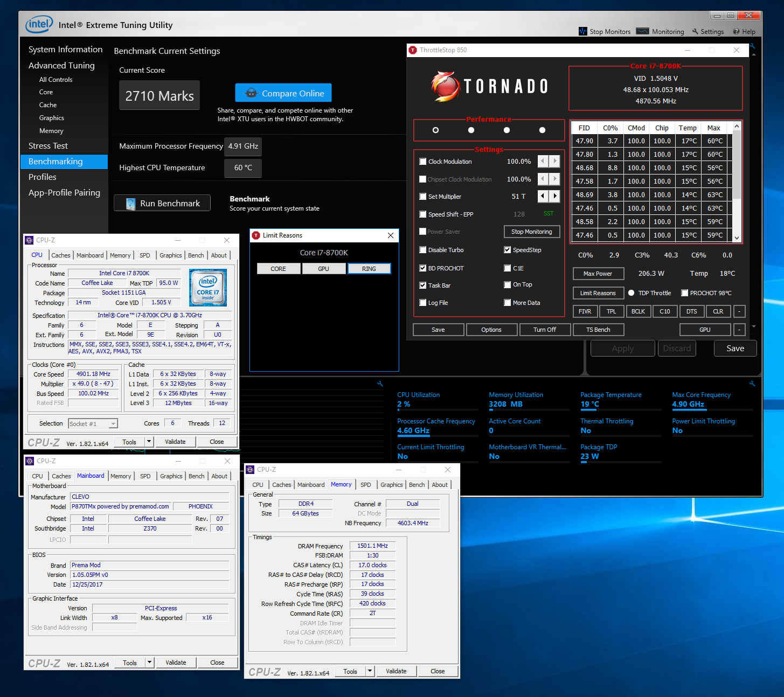This screenshot has width=784, height=697.
Task: Open Settings wrench icon in XTU header
Action: tap(695, 31)
